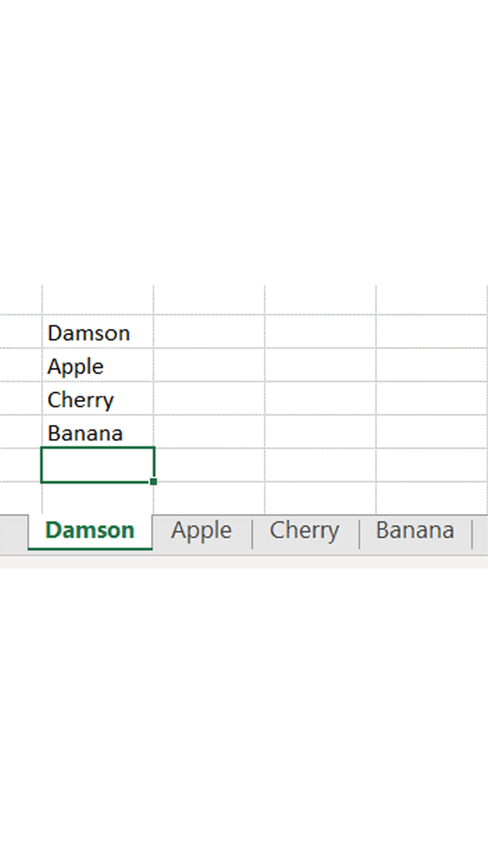Select the cell containing Apple

[97, 365]
